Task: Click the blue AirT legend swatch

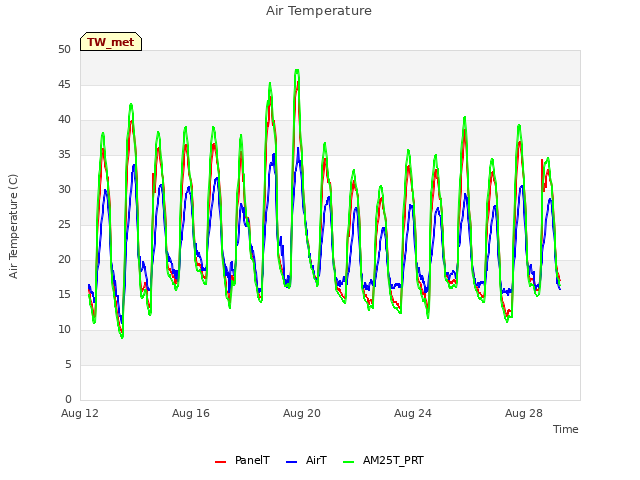Action: tap(291, 462)
